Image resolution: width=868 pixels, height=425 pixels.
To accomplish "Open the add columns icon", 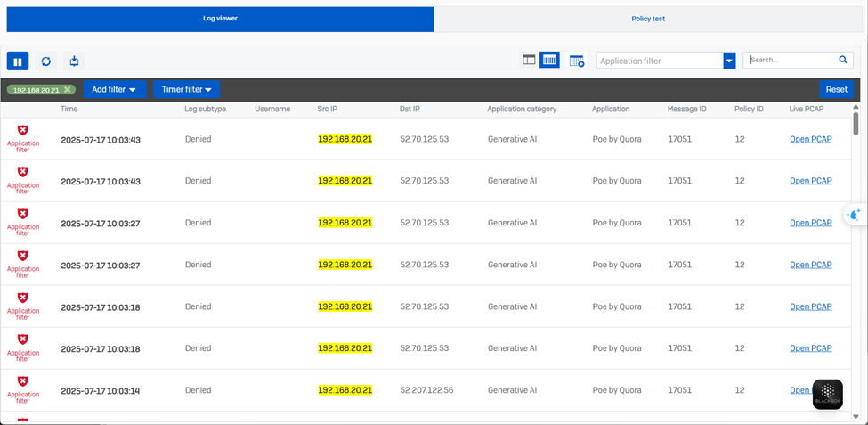I will pyautogui.click(x=576, y=61).
